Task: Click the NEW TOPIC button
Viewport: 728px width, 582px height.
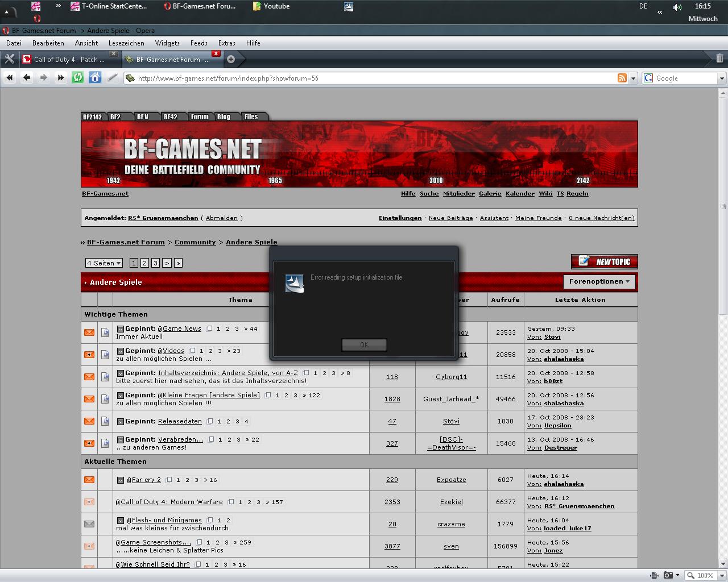Action: (605, 261)
